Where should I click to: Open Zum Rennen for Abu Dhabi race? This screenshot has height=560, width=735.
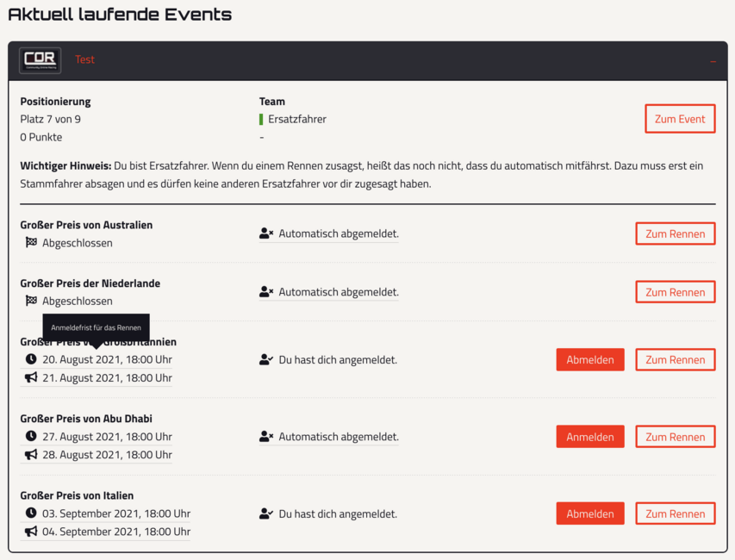(675, 437)
